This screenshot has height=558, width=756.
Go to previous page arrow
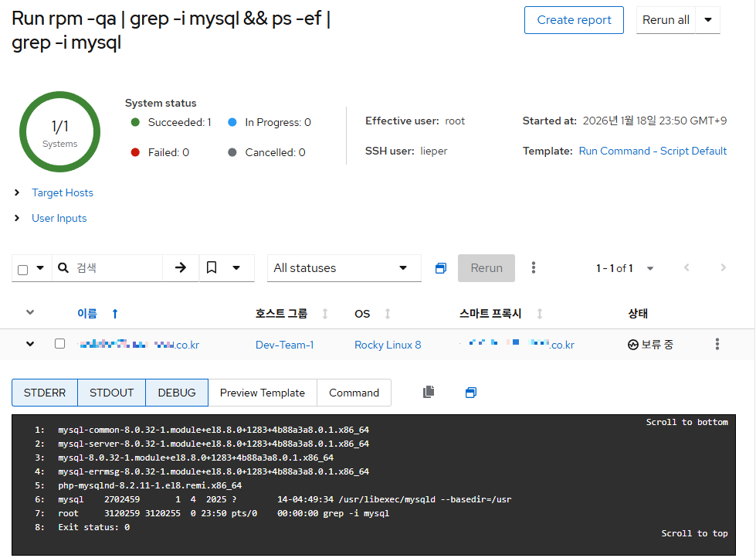click(687, 267)
